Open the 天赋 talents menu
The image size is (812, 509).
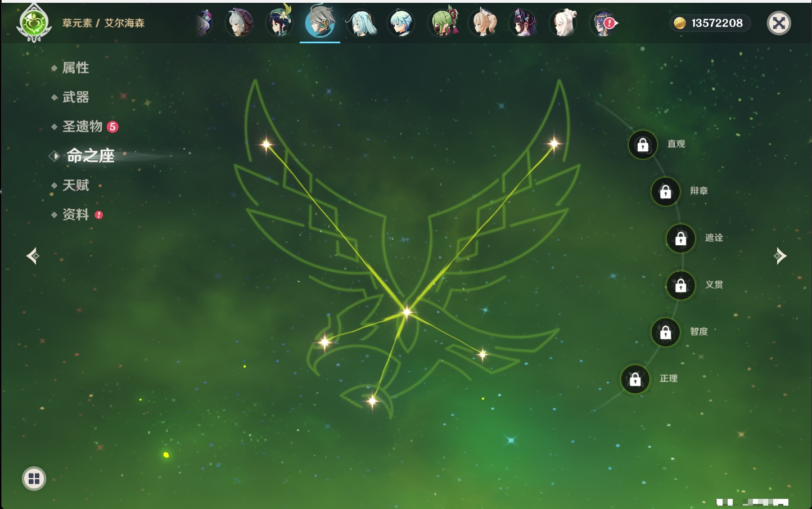(x=75, y=185)
